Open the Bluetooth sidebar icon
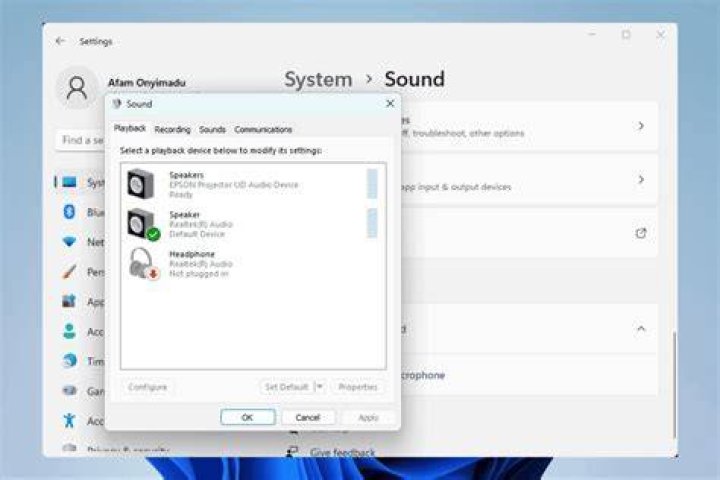This screenshot has height=480, width=720. 69,212
